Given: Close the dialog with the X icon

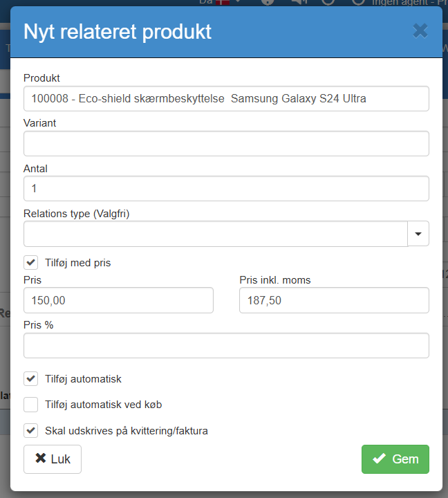Looking at the screenshot, I should pyautogui.click(x=420, y=30).
